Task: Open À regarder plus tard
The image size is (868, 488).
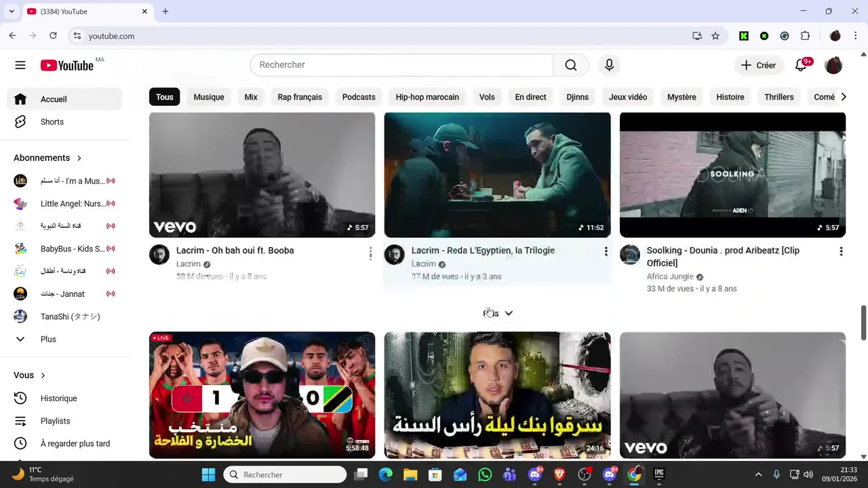Action: point(64,443)
